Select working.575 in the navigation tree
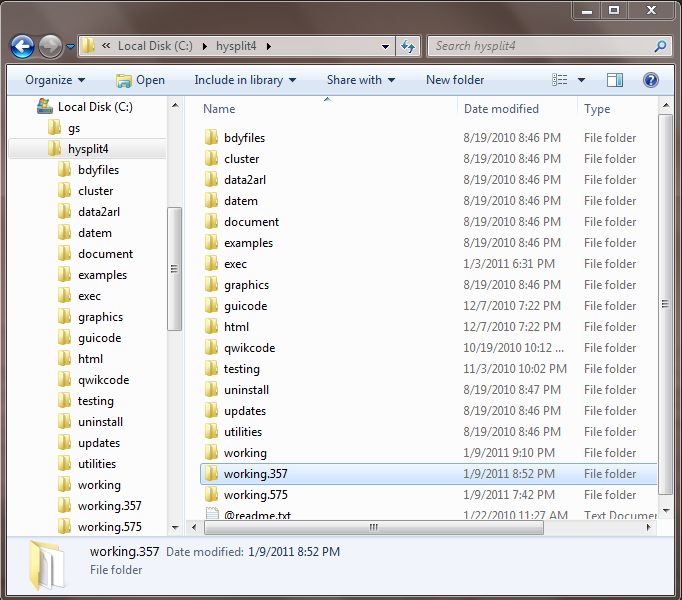Viewport: 682px width, 600px height. (110, 527)
